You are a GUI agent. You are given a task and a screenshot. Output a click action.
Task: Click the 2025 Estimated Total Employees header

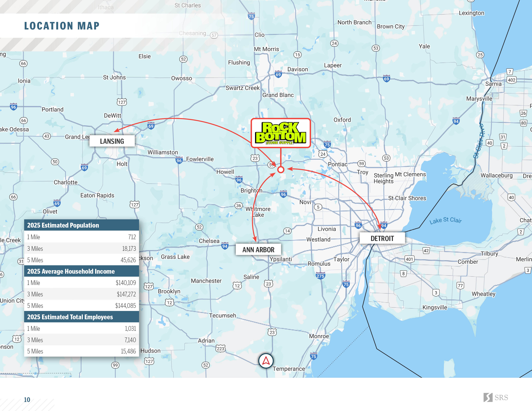click(82, 317)
